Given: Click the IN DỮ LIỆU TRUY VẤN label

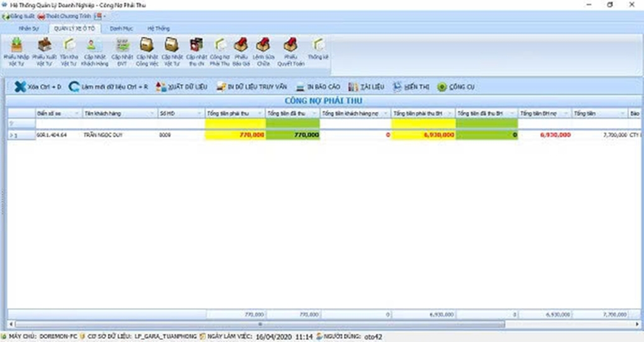Looking at the screenshot, I should 257,87.
